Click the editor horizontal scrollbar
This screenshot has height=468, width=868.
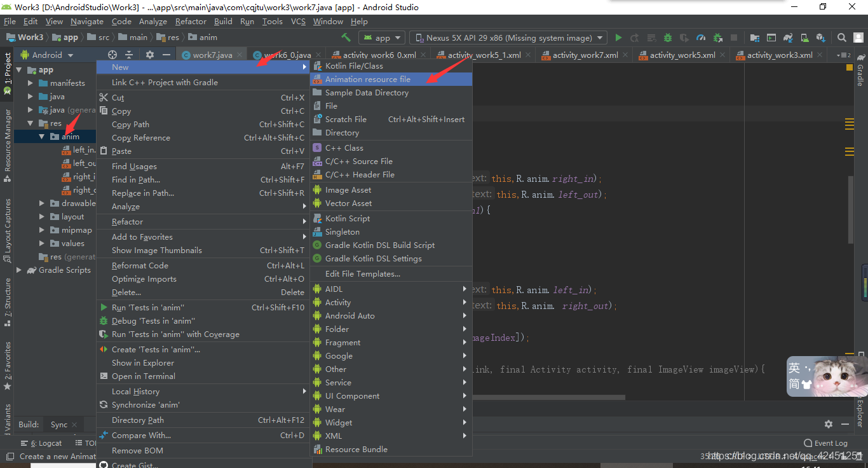click(x=548, y=397)
